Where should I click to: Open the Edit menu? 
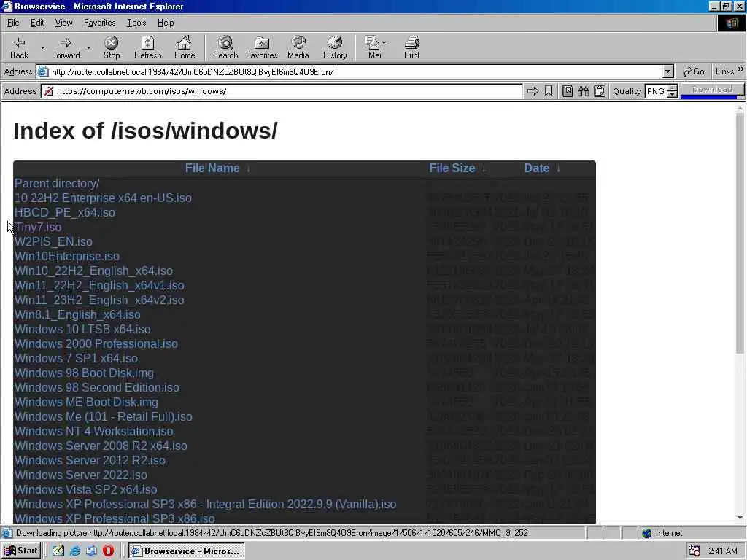[37, 23]
